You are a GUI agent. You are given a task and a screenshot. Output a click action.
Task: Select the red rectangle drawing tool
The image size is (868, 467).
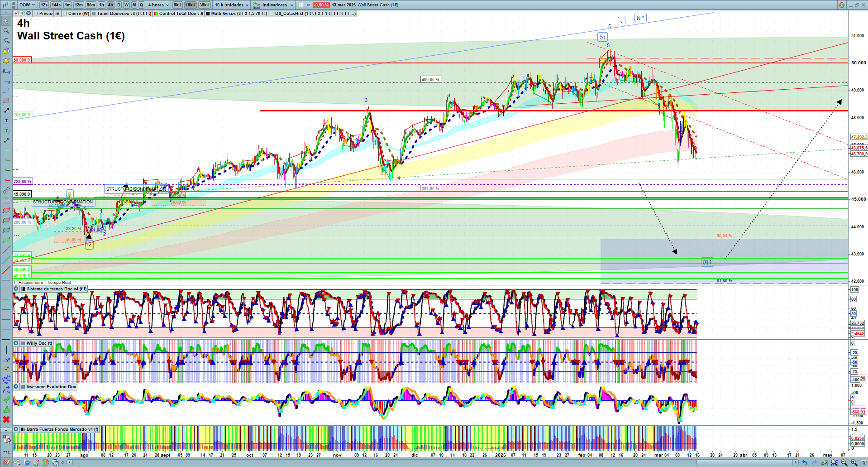coord(6,101)
